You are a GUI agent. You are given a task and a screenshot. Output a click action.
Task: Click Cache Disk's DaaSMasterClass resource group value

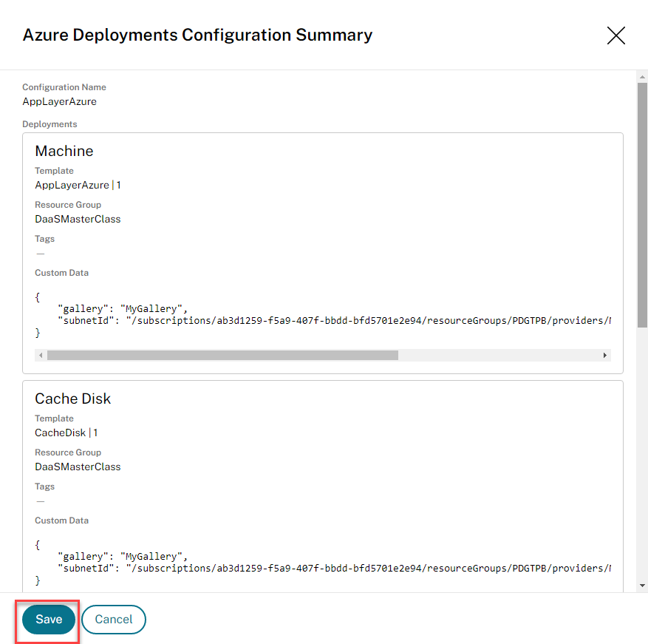78,467
